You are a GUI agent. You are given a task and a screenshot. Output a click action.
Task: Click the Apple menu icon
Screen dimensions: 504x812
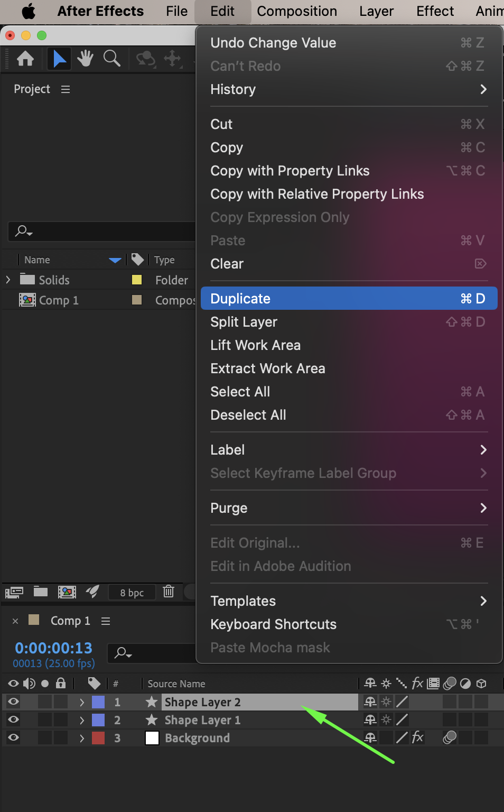tap(29, 11)
